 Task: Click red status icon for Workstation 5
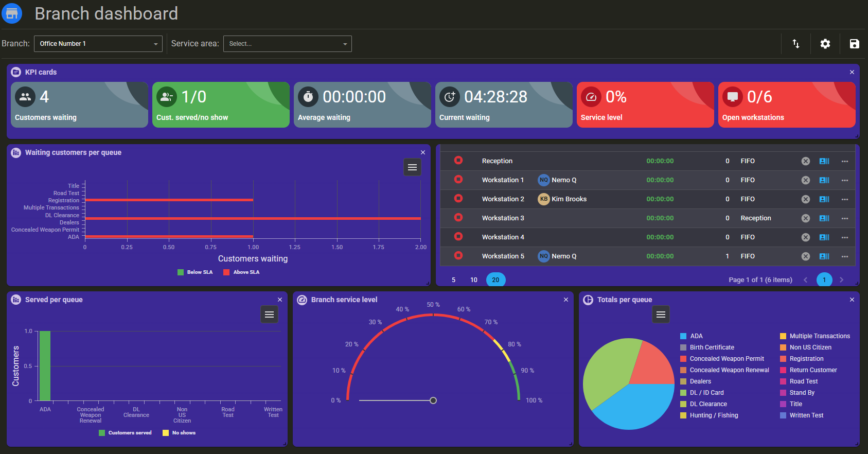click(x=458, y=255)
